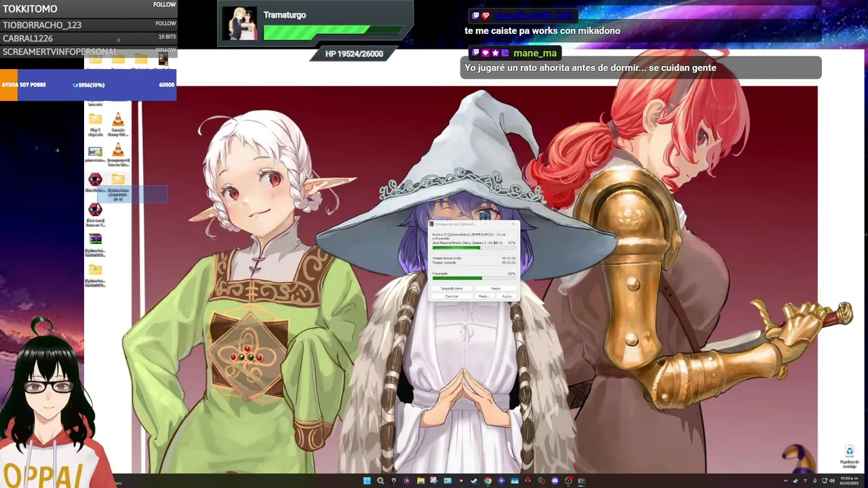Viewport: 868px width, 488px height.
Task: Select the highlighted SphinxAnime folder on desktop
Action: (119, 179)
